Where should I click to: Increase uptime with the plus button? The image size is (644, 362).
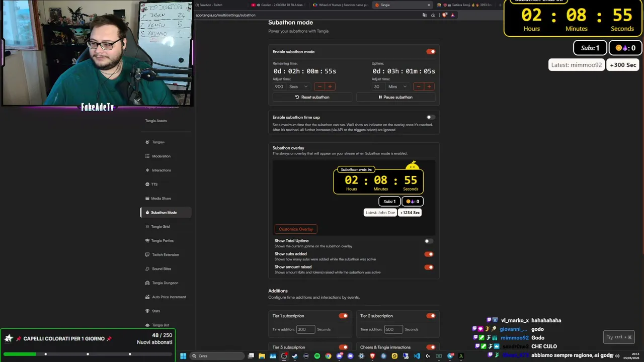429,86
